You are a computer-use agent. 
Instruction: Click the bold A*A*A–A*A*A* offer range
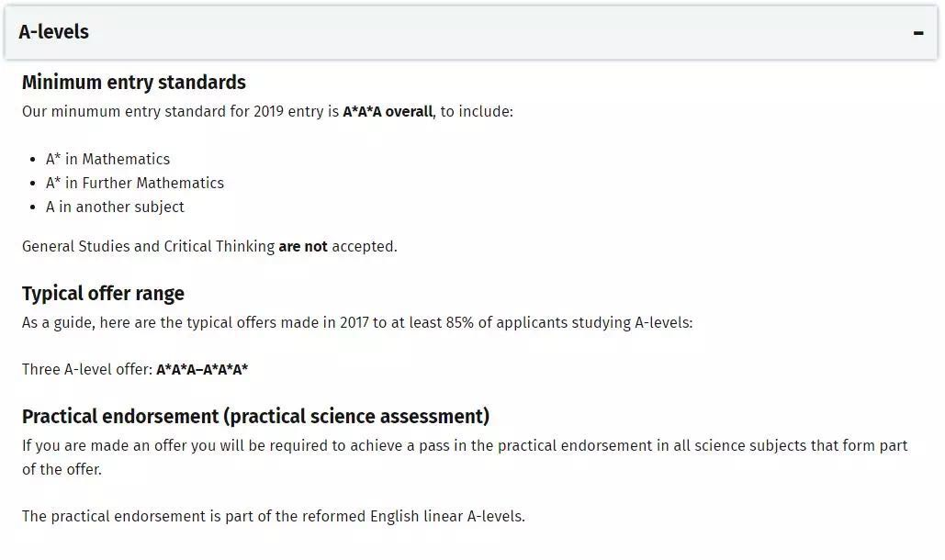point(202,370)
